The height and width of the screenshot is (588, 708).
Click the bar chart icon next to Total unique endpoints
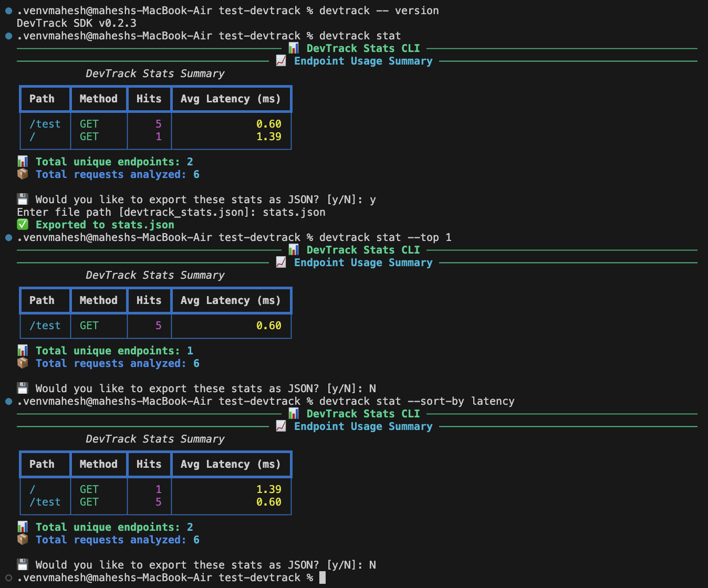pyautogui.click(x=22, y=161)
